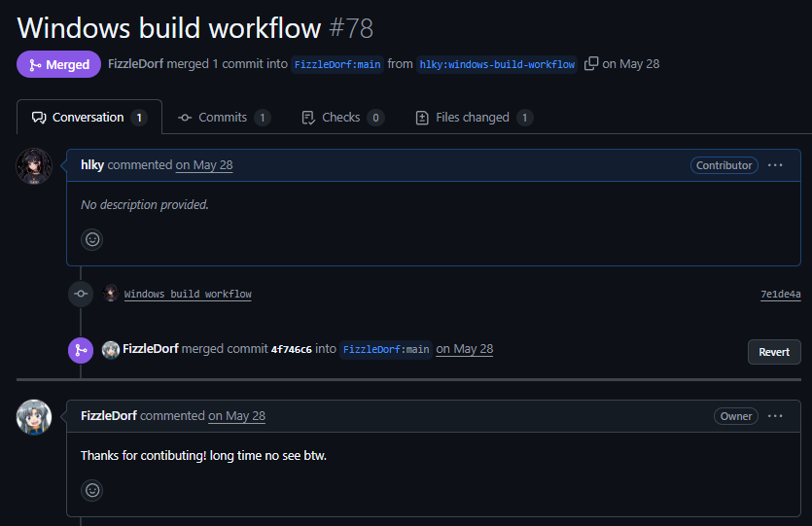The width and height of the screenshot is (812, 526).
Task: Copy the head branch name icon
Action: tap(591, 63)
